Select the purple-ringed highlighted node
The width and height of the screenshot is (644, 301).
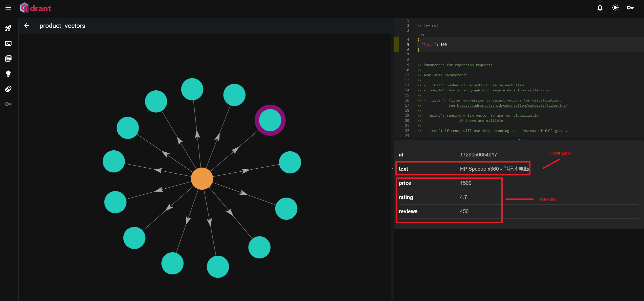(270, 120)
